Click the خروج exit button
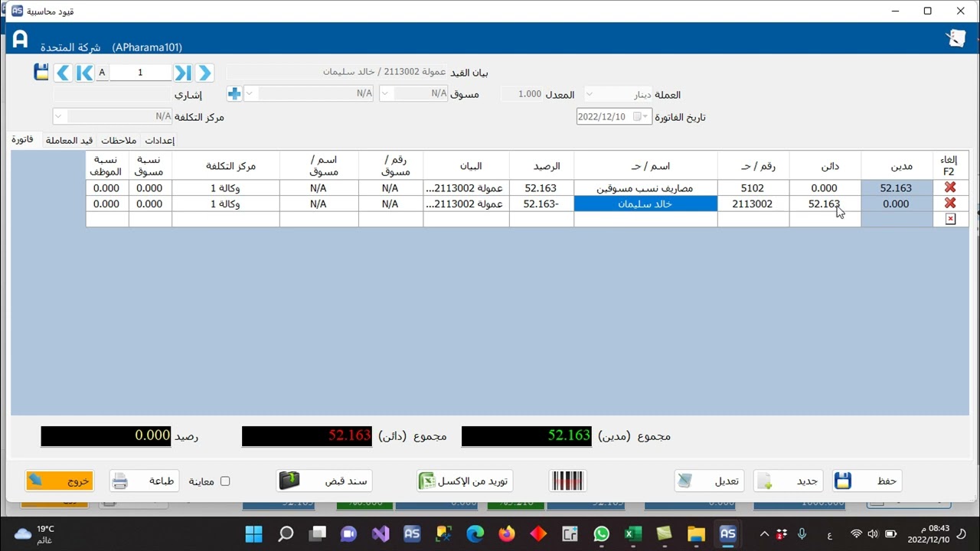The width and height of the screenshot is (980, 551). click(60, 481)
